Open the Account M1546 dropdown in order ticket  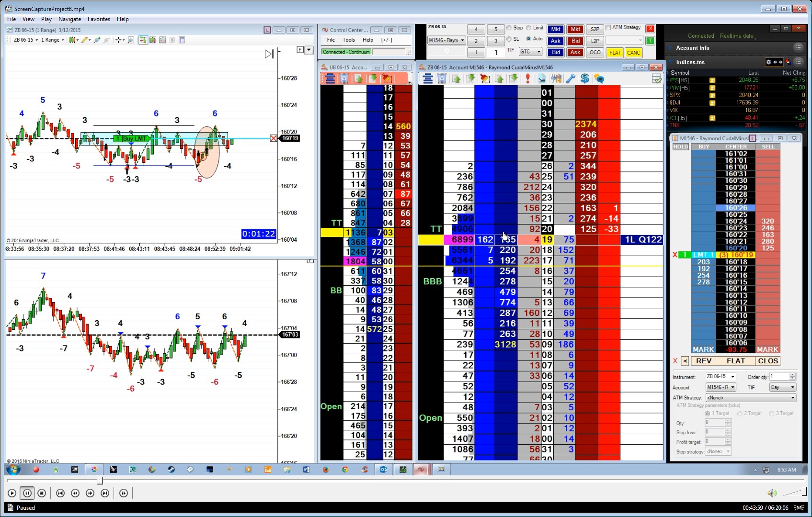point(721,387)
